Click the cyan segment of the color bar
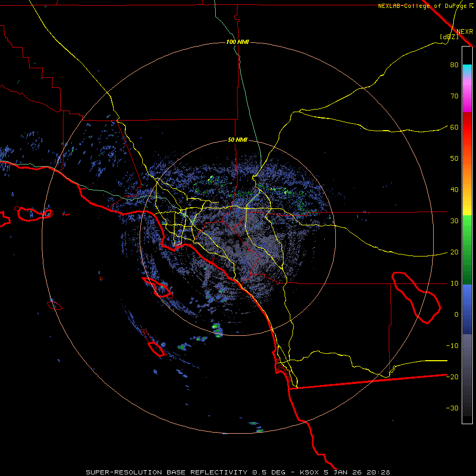The image size is (476, 476). pos(467,70)
